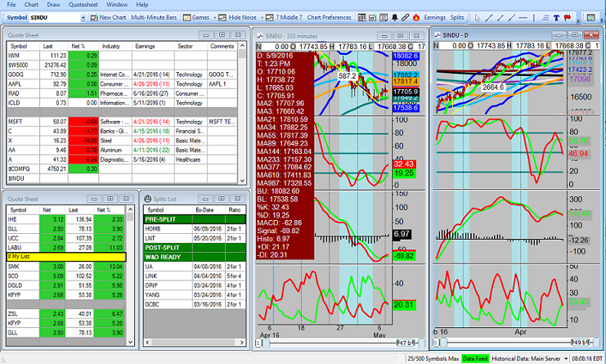Select the red flag marker tool
The height and width of the screenshot is (364, 606).
pyautogui.click(x=568, y=18)
